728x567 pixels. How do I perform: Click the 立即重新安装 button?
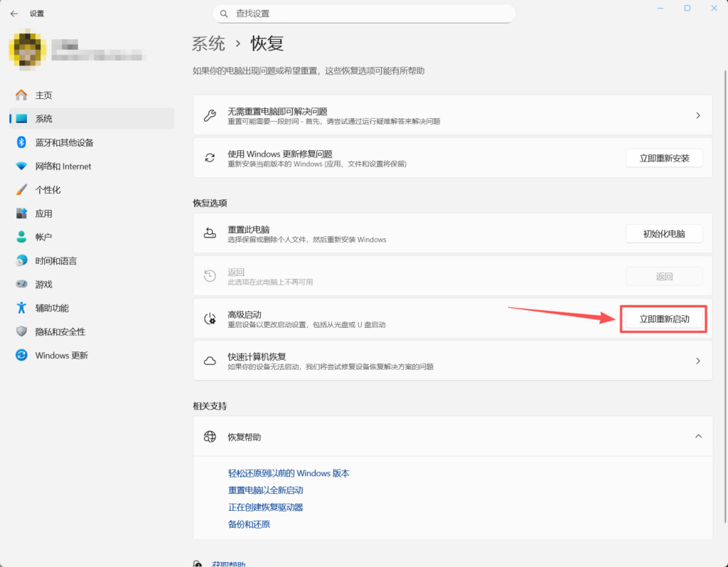664,158
